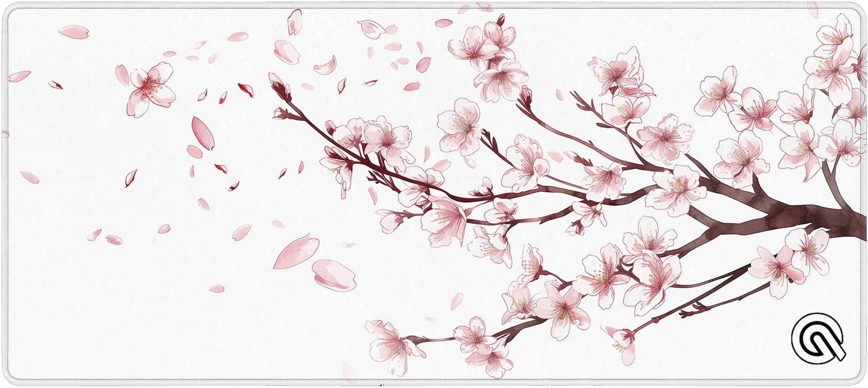Click the small falling petal below the middle branch
The image size is (868, 388).
tap(457, 301)
